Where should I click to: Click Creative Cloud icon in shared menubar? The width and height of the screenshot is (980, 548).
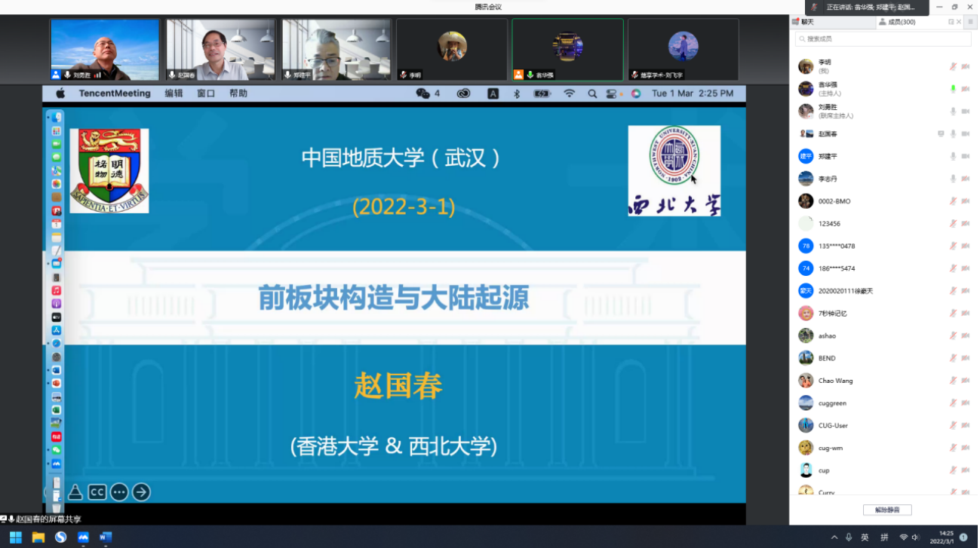[x=463, y=93]
